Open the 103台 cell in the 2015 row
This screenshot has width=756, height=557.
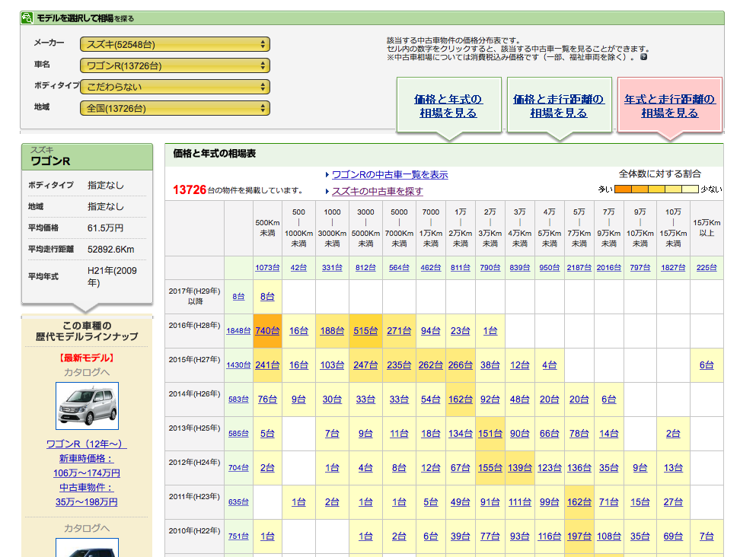coord(332,365)
